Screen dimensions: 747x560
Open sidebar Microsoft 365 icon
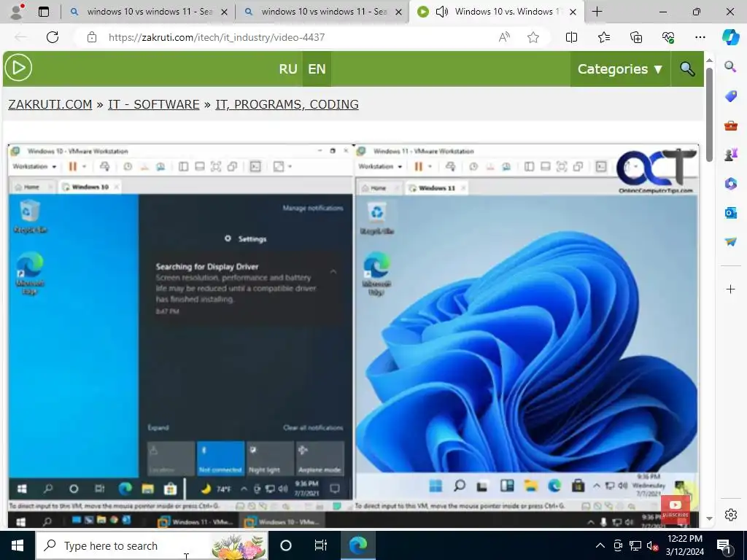pyautogui.click(x=730, y=183)
